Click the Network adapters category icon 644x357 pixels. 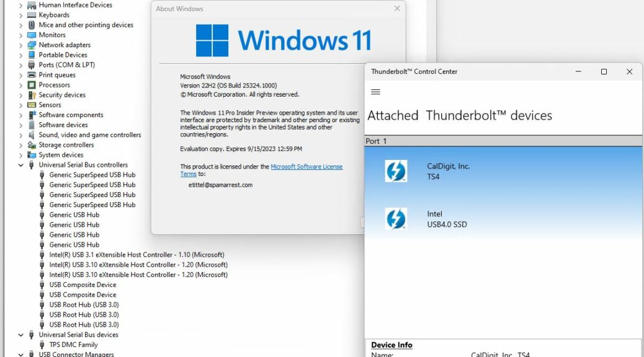(32, 45)
